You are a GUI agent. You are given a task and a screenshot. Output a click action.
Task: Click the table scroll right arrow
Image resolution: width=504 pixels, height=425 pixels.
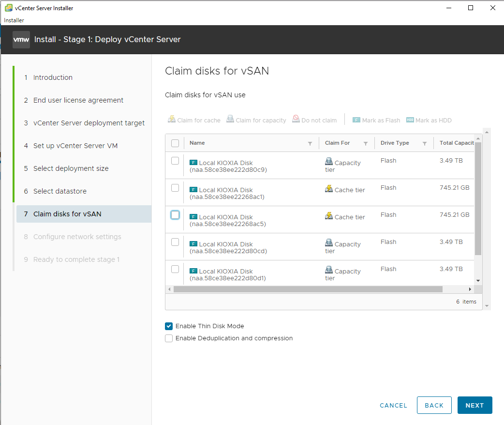point(470,289)
